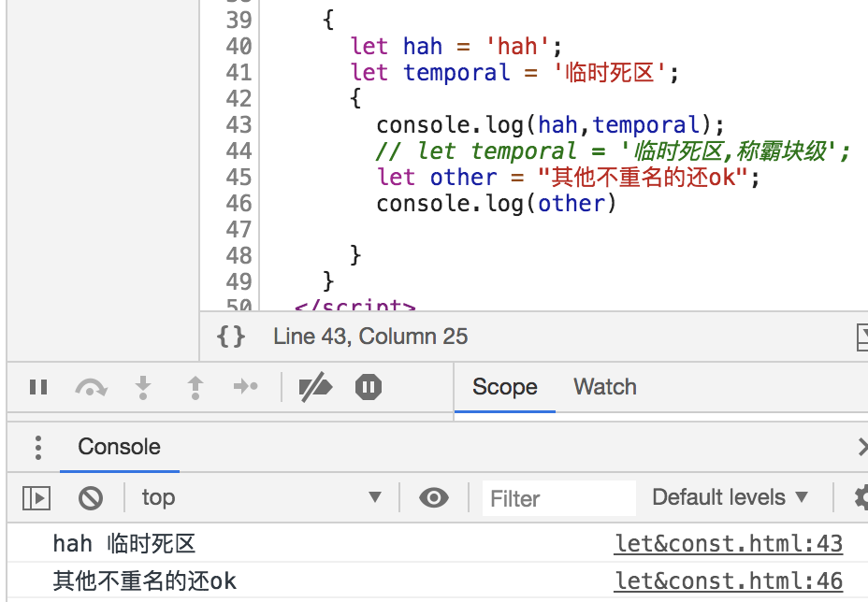Select the Console drawer tab
This screenshot has width=868, height=602.
(x=119, y=447)
